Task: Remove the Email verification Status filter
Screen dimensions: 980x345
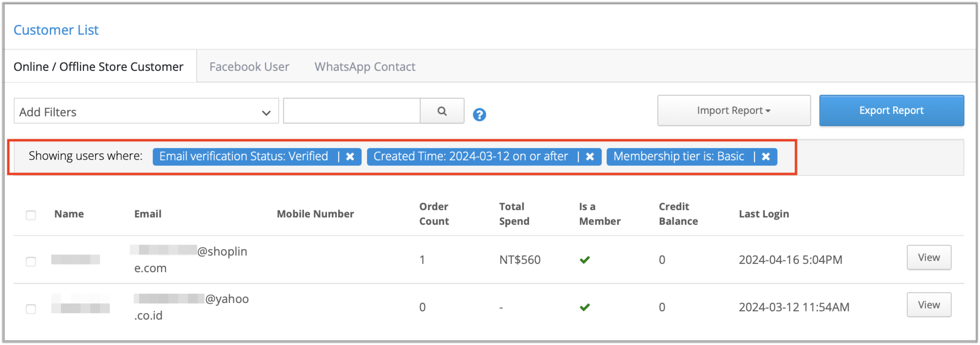Action: [x=350, y=157]
